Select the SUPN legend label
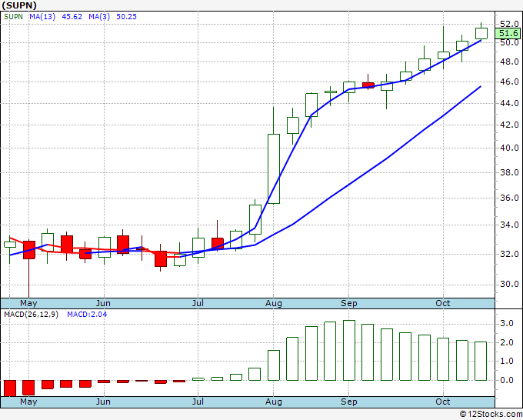523x420 pixels. (13, 17)
